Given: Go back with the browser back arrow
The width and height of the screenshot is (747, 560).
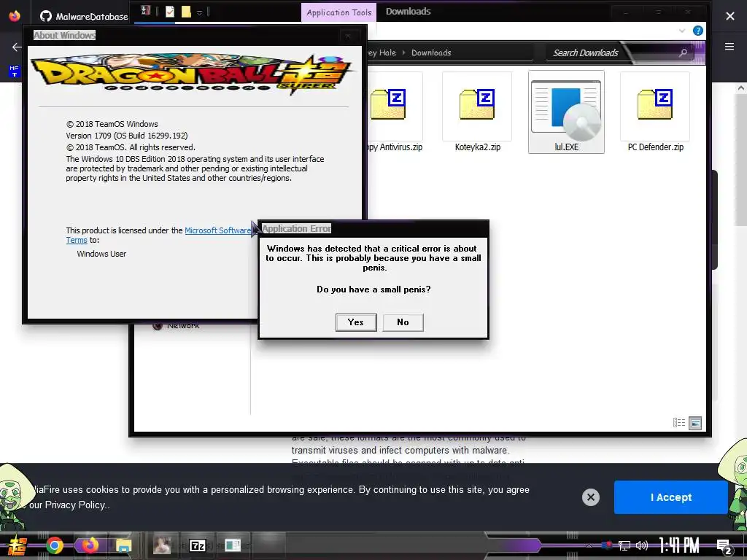Looking at the screenshot, I should click(x=17, y=47).
